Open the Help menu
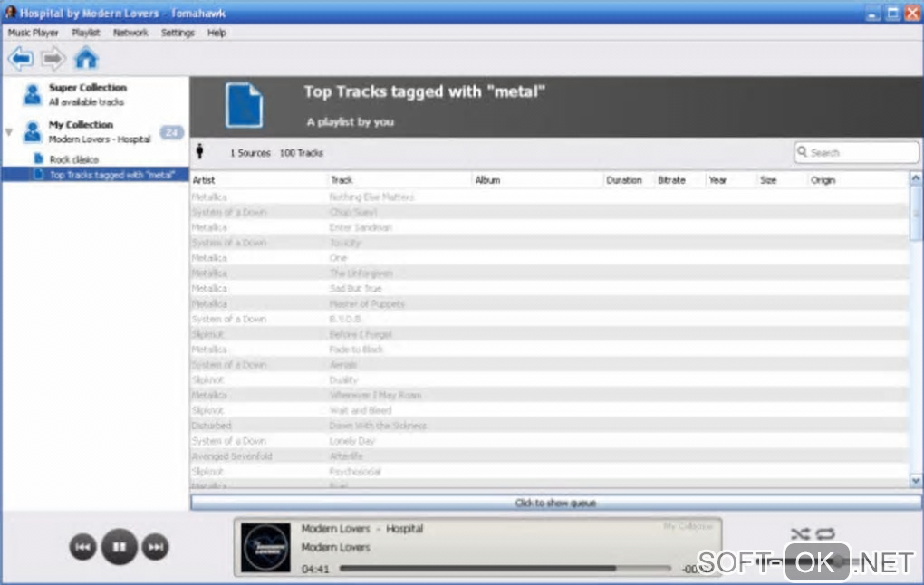 (x=217, y=33)
